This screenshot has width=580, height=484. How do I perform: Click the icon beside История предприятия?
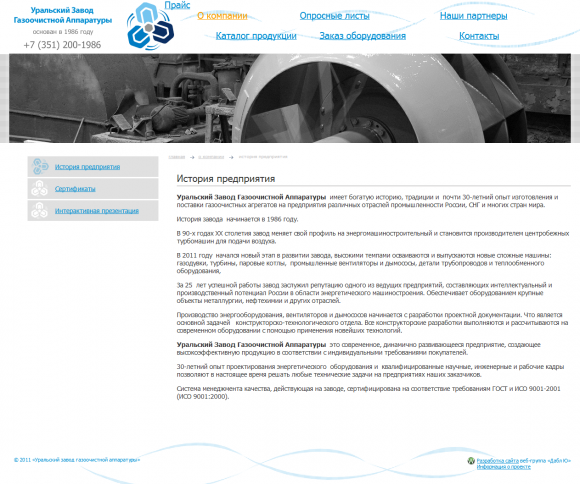(40, 167)
